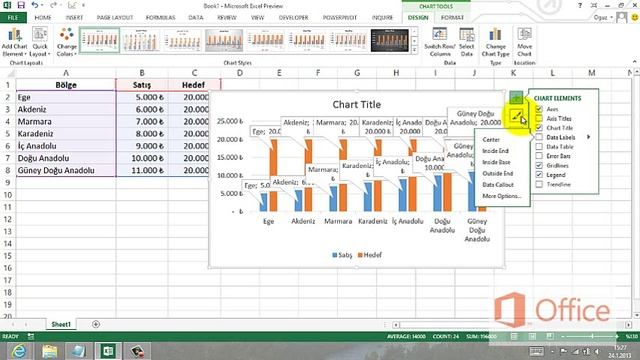Viewport: 640px width, 360px height.
Task: Select cell with 11.000 sales value
Action: [x=142, y=170]
